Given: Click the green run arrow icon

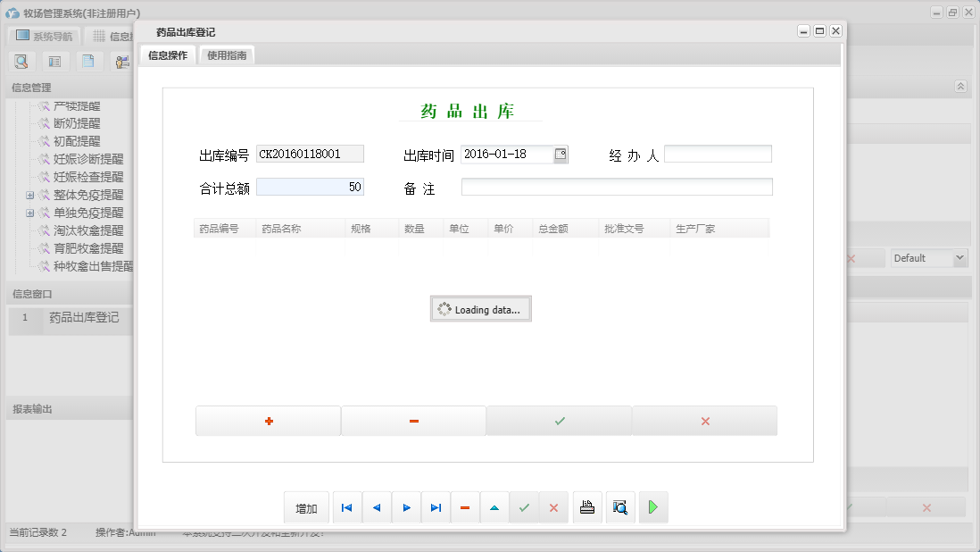Looking at the screenshot, I should pyautogui.click(x=652, y=506).
